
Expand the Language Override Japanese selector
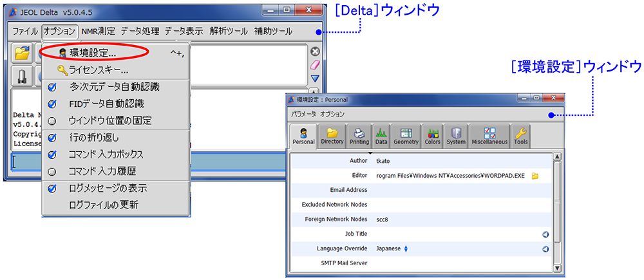click(406, 248)
